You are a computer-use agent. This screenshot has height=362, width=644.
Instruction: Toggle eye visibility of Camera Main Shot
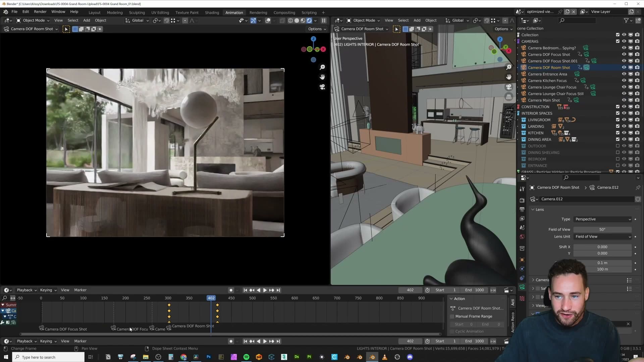pos(624,100)
